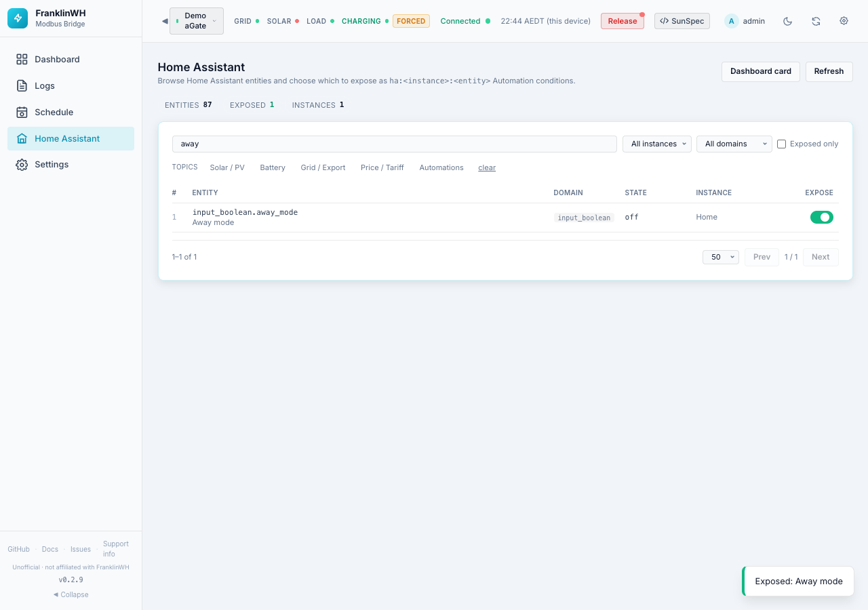Image resolution: width=868 pixels, height=610 pixels.
Task: Filter by Price / Tariff topic
Action: (x=382, y=167)
